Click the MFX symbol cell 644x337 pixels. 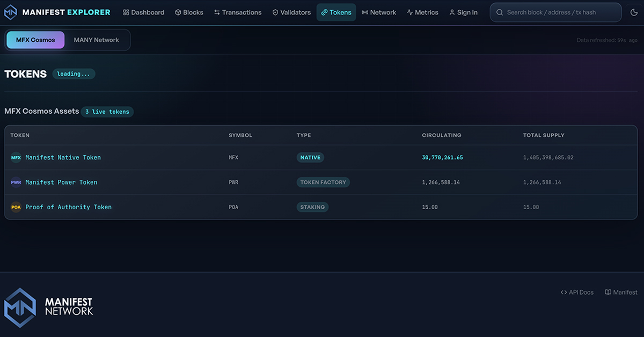[x=233, y=158]
